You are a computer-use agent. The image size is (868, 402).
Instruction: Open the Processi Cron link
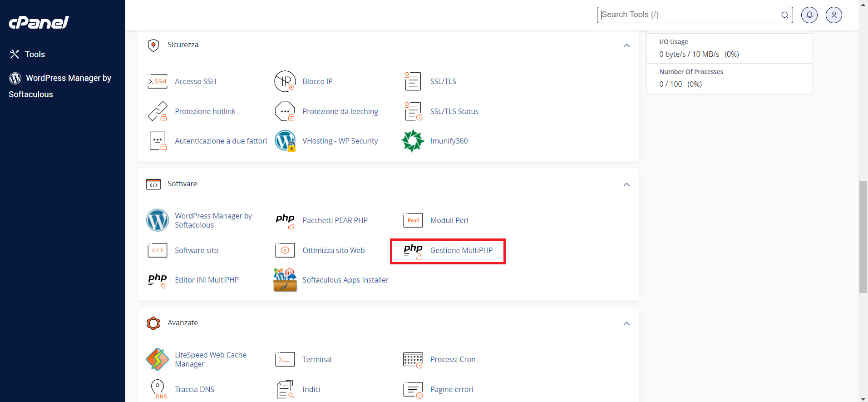point(453,359)
